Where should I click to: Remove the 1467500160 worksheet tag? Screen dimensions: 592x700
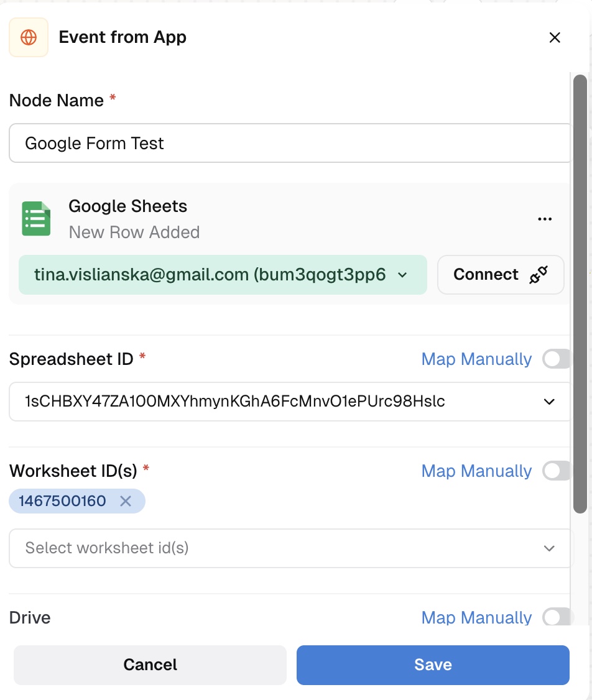(126, 501)
